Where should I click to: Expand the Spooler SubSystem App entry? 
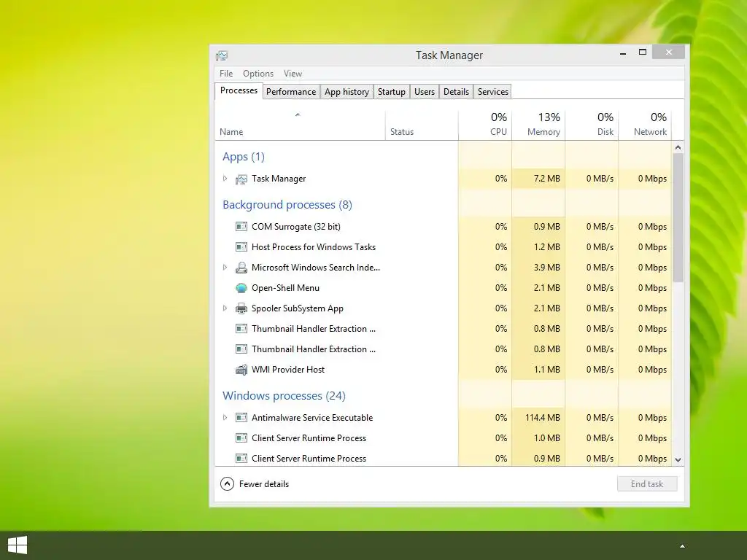point(225,308)
